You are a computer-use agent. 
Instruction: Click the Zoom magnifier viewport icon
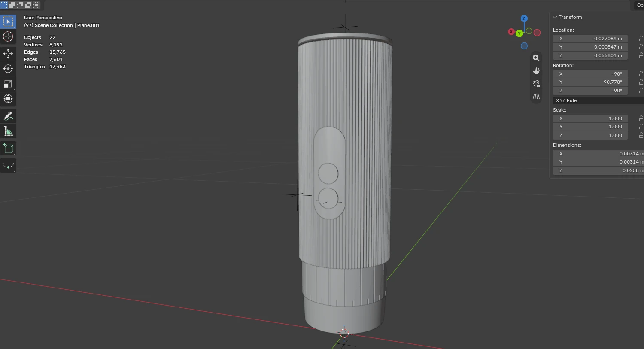[536, 58]
